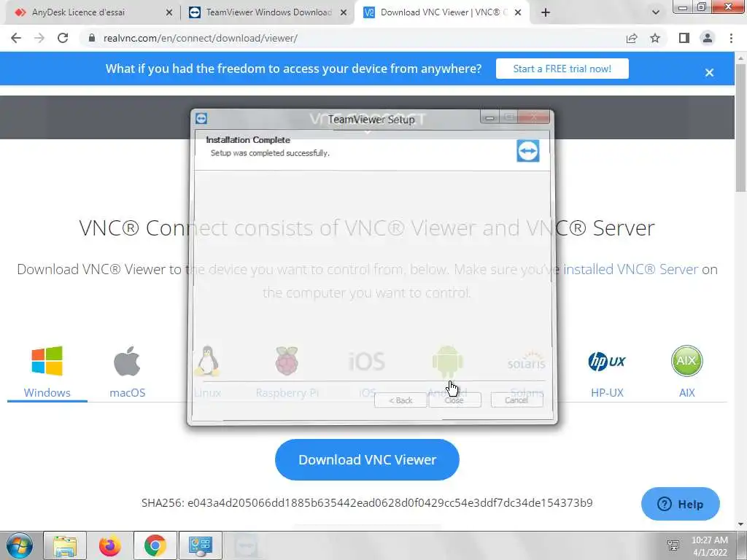
Task: Click the network tray icon
Action: tap(673, 545)
